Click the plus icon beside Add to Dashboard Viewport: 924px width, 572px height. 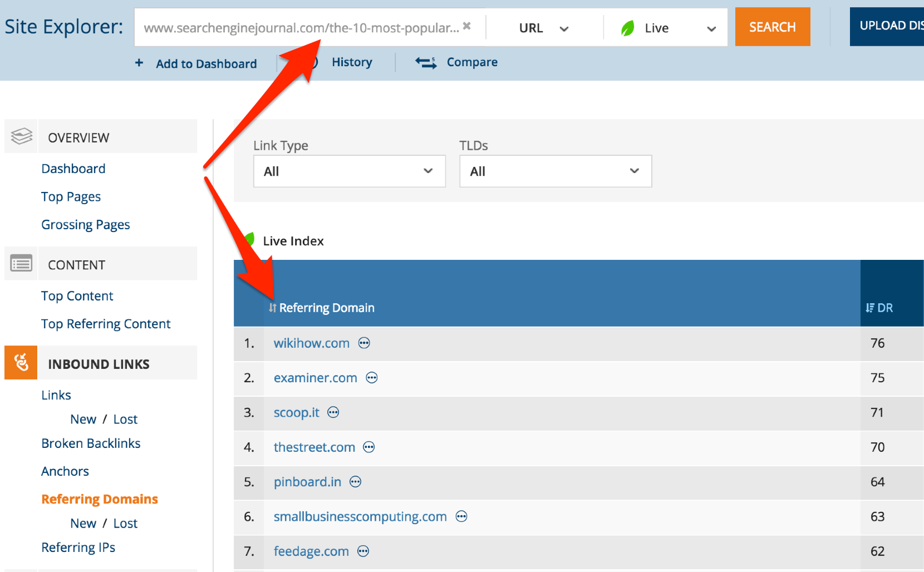(x=139, y=63)
